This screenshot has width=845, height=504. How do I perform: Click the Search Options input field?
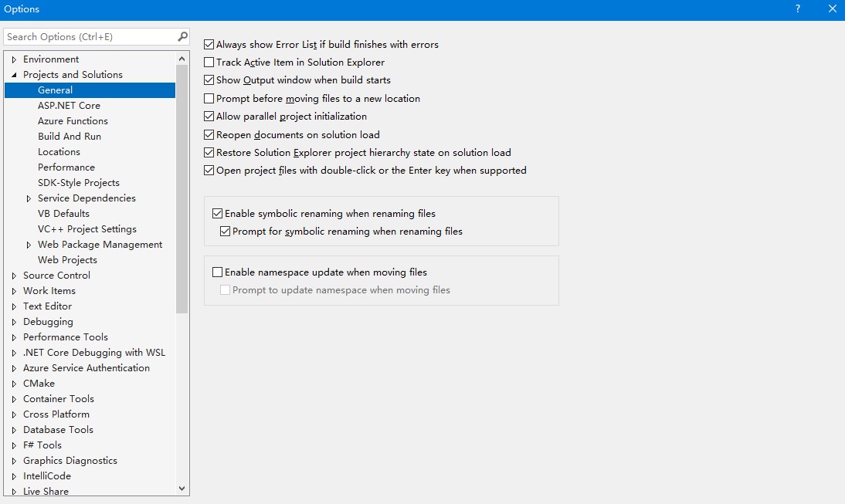[89, 36]
